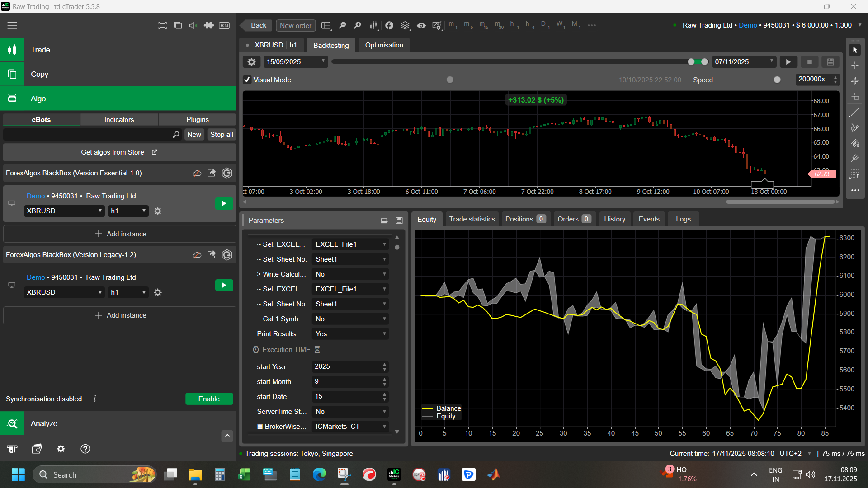Toggle the Visual Mode checkbox
The height and width of the screenshot is (488, 868).
coord(247,80)
